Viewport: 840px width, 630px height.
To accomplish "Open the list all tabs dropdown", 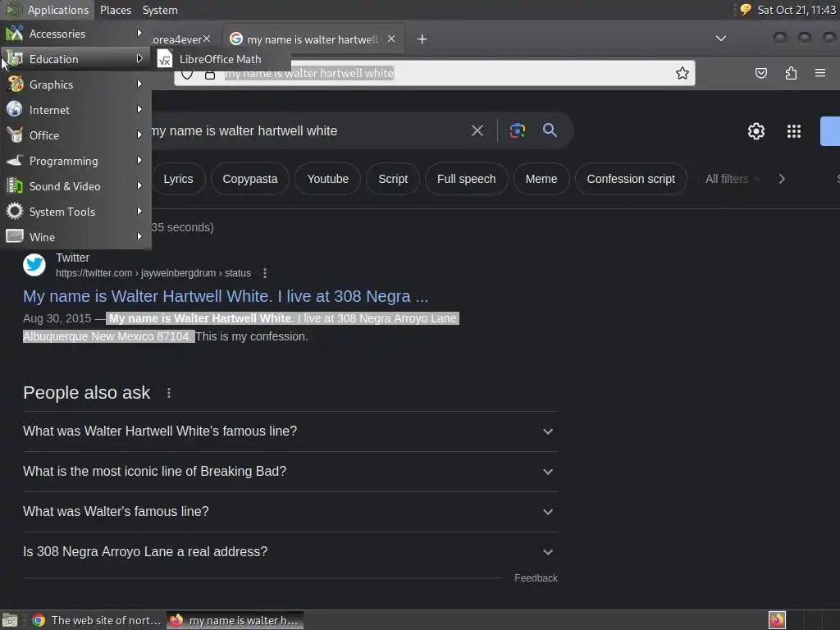I will (x=721, y=39).
